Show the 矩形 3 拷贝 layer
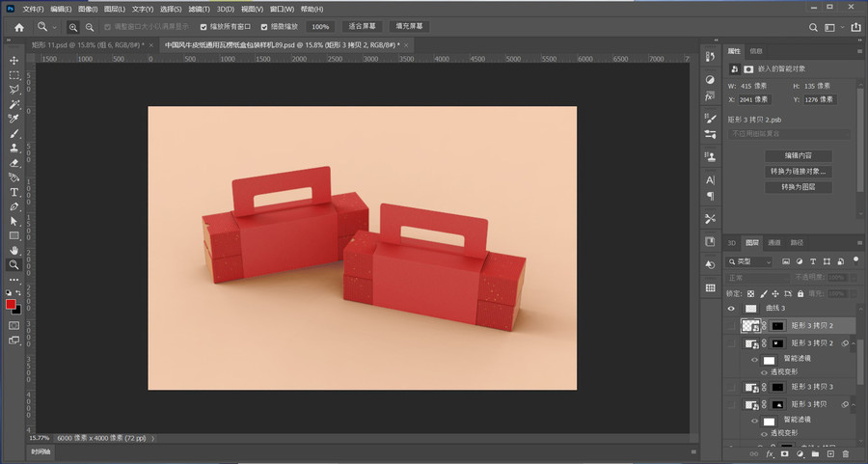The image size is (868, 464). point(731,405)
